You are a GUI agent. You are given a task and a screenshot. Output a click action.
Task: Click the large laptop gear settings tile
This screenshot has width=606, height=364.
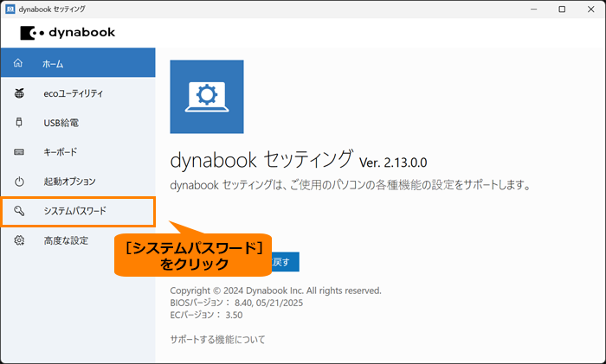click(x=207, y=97)
